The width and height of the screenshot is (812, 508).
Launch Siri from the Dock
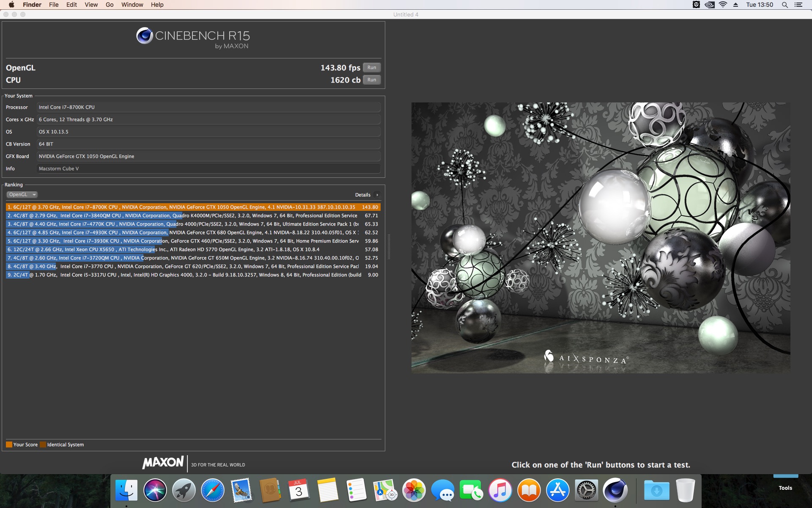click(x=155, y=490)
